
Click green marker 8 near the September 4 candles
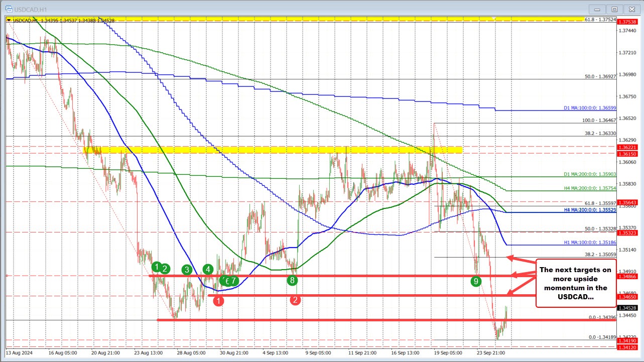[293, 280]
